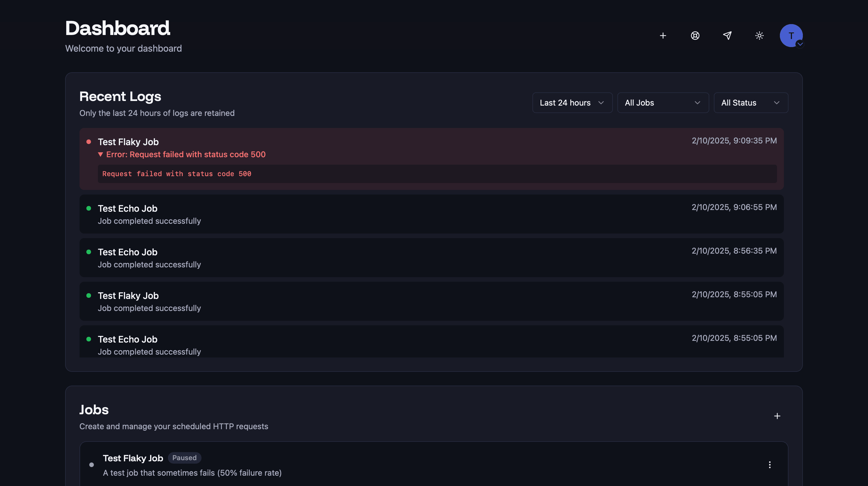The width and height of the screenshot is (868, 486).
Task: Click the red status dot of failed log
Action: click(89, 142)
